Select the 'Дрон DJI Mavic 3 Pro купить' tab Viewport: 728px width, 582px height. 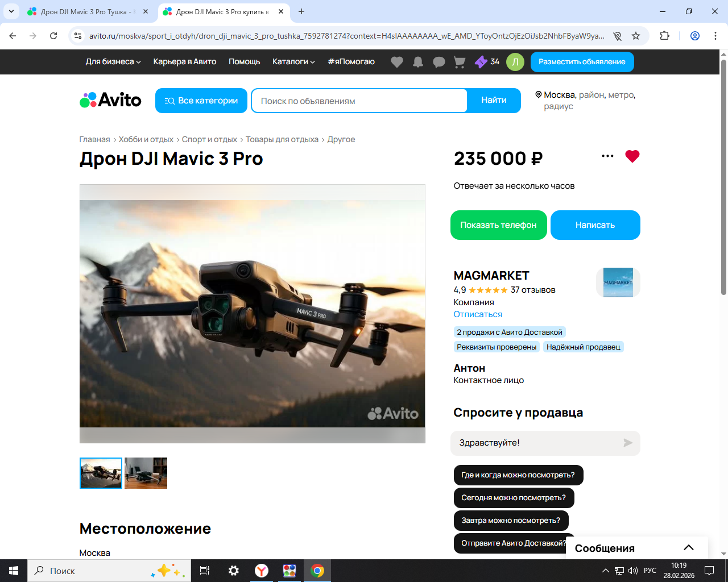[x=223, y=11]
